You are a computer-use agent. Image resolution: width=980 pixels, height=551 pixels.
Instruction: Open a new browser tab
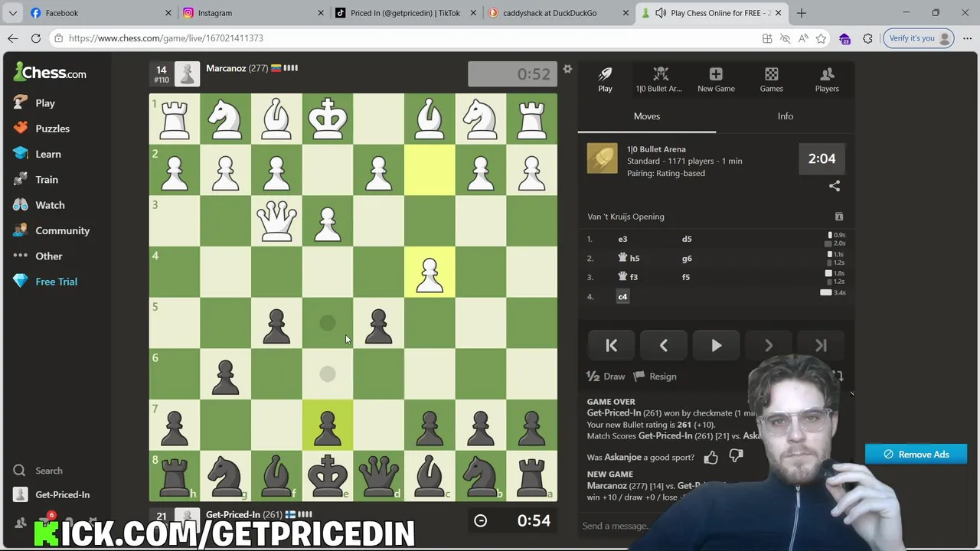[x=802, y=13]
